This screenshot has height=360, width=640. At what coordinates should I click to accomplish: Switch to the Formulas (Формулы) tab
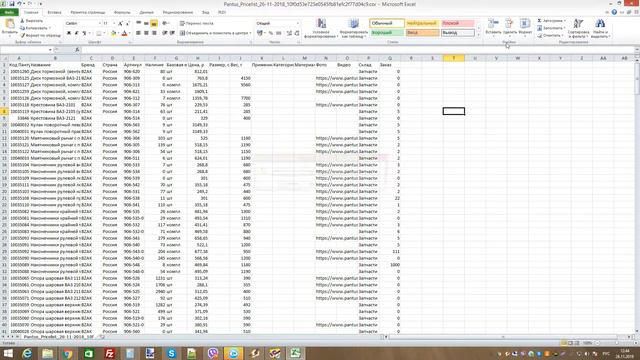[x=122, y=13]
